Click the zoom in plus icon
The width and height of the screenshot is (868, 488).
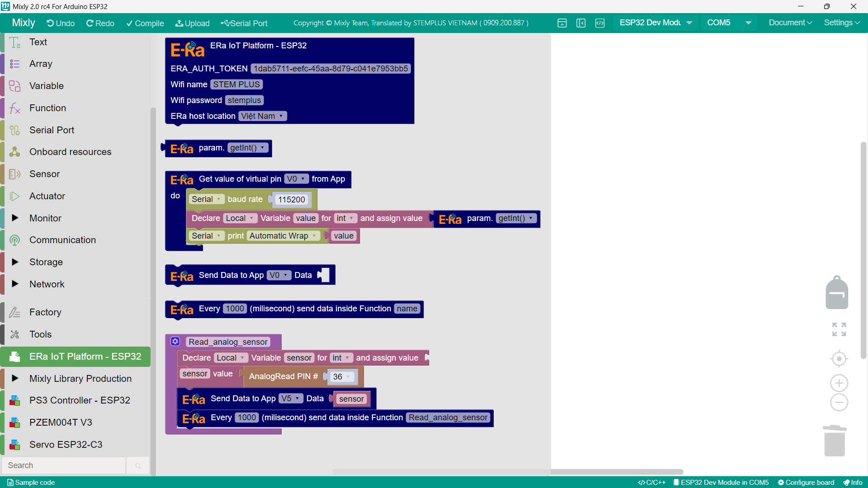coord(839,383)
